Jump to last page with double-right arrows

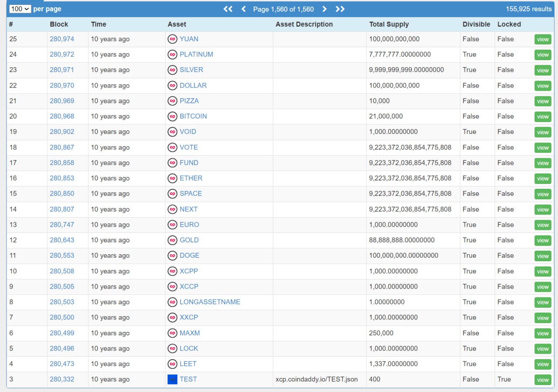(x=340, y=9)
